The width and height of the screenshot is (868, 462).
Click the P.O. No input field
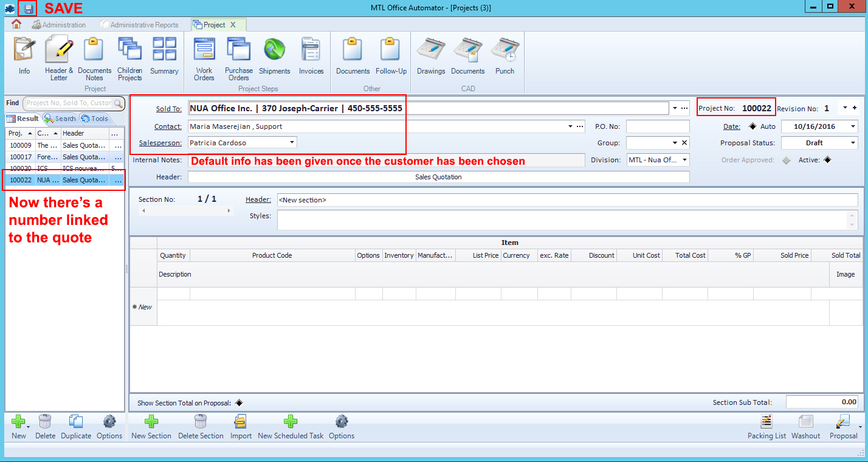658,126
